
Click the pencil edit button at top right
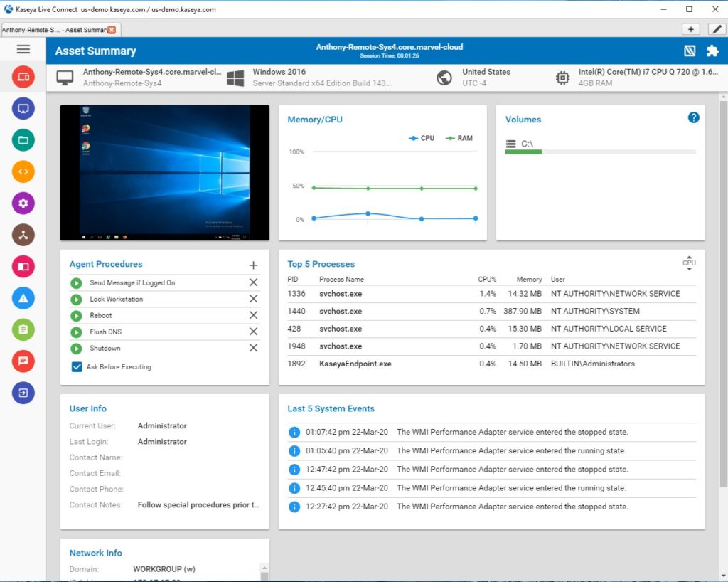tap(717, 29)
